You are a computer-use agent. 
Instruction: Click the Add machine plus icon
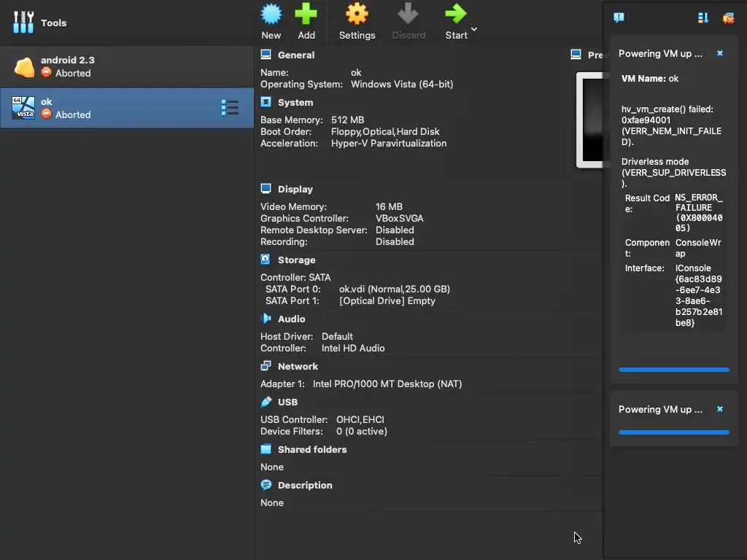click(x=306, y=15)
